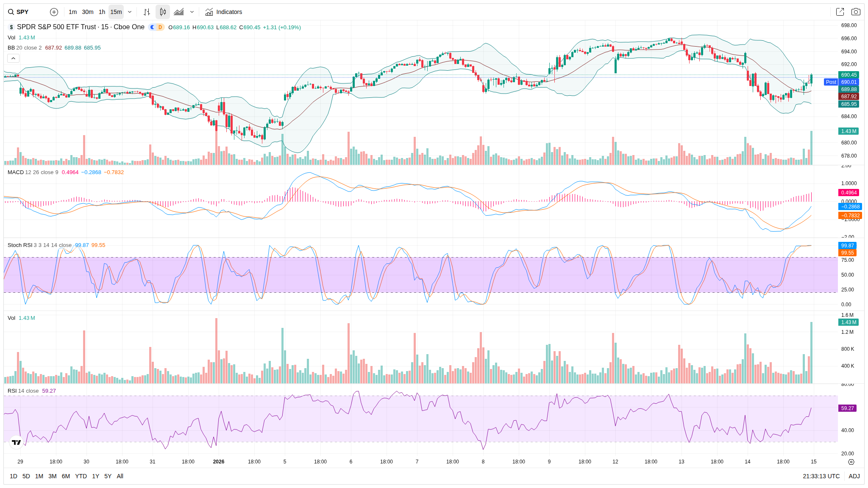Image resolution: width=868 pixels, height=488 pixels.
Task: Click the SPY symbol search icon
Action: point(11,12)
